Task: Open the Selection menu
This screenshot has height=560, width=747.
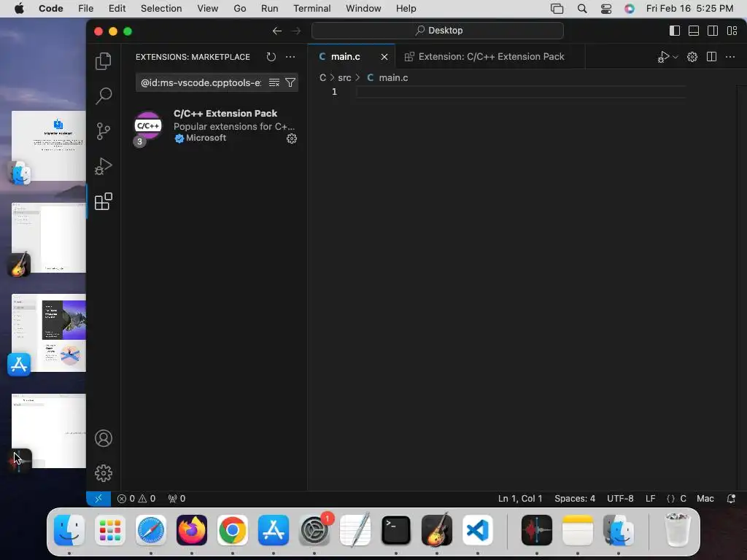Action: click(x=161, y=9)
